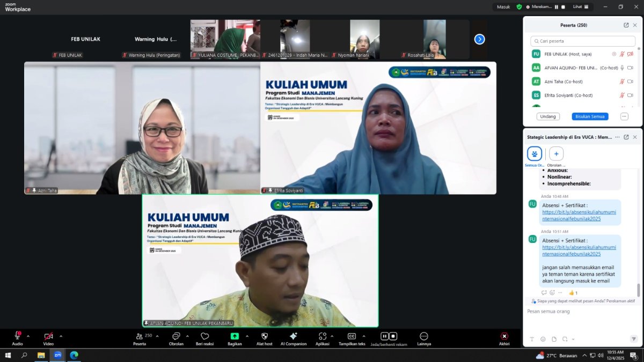Click the thumbs up reaction count
644x362 pixels.
573,293
